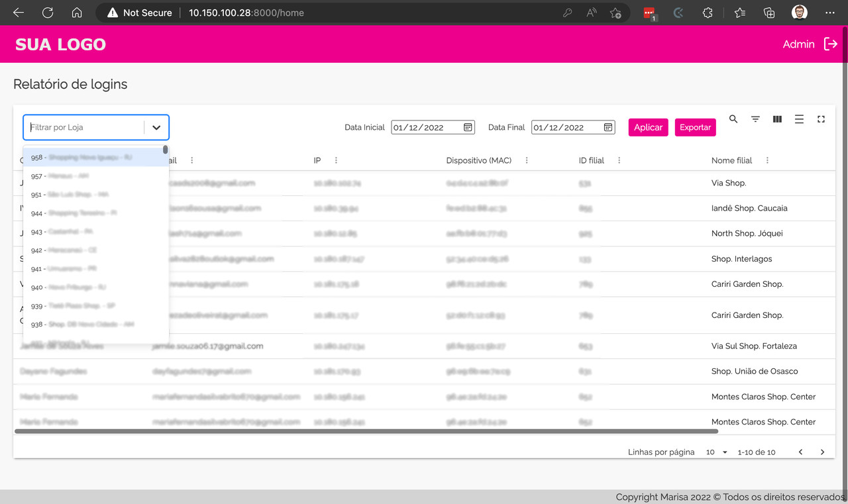
Task: Click the horizontal scrollbar under the table
Action: point(366,431)
